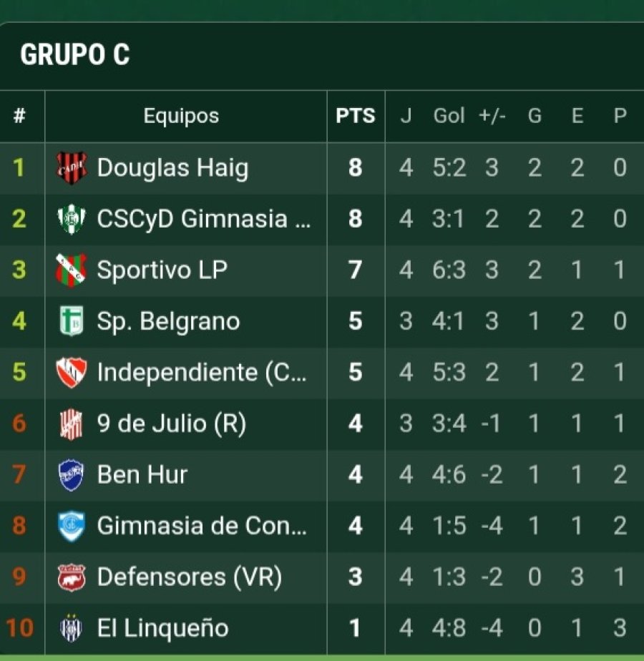
Task: Tap the Defensores (VR) red crest
Action: [x=72, y=577]
